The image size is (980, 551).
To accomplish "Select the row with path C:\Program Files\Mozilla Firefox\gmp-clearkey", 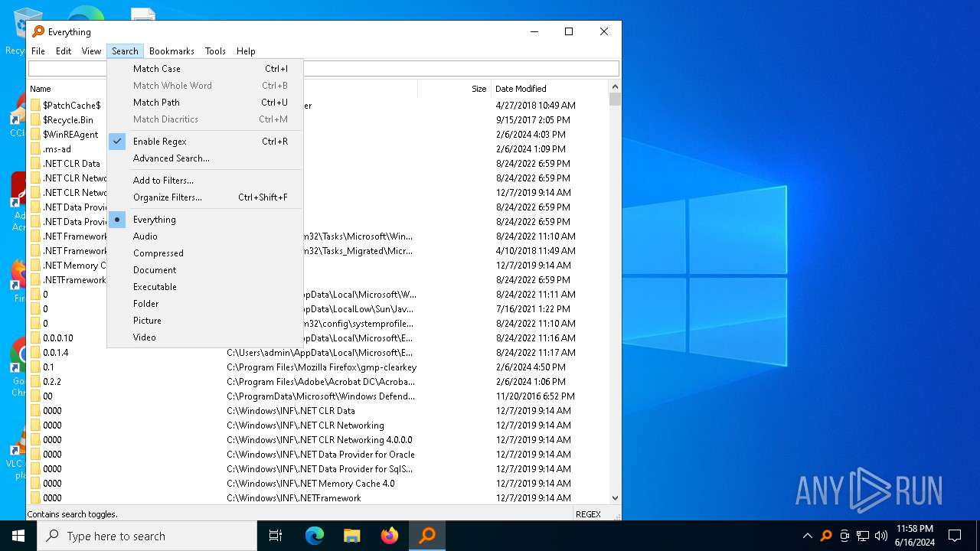I will point(318,367).
